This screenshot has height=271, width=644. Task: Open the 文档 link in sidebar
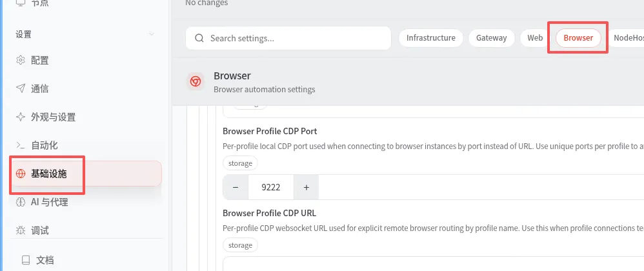(x=45, y=260)
